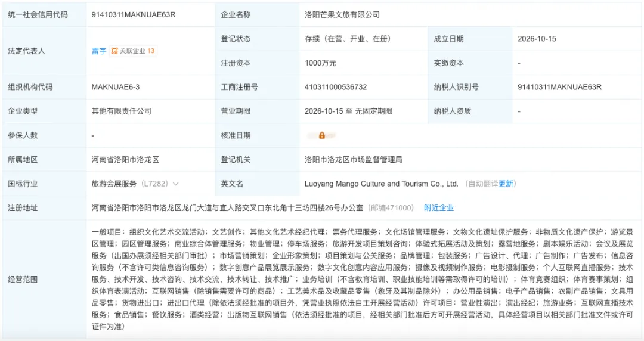644x341 pixels.
Task: Click the 关联企业 13 badge
Action: point(133,51)
